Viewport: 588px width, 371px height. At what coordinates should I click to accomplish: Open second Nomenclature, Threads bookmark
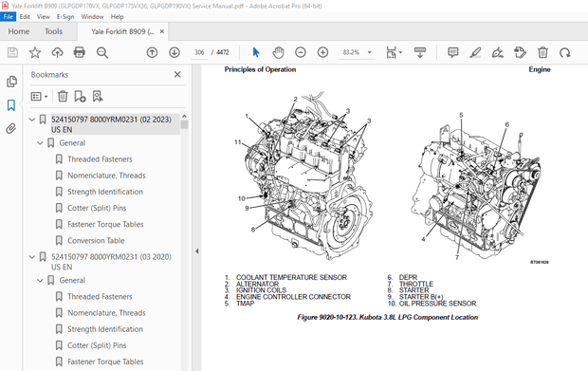[x=106, y=313]
